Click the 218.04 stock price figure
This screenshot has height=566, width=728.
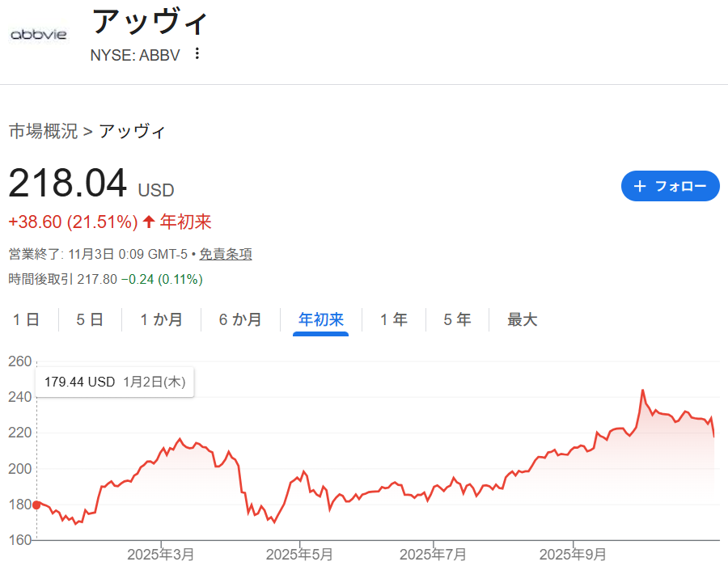[x=68, y=184]
